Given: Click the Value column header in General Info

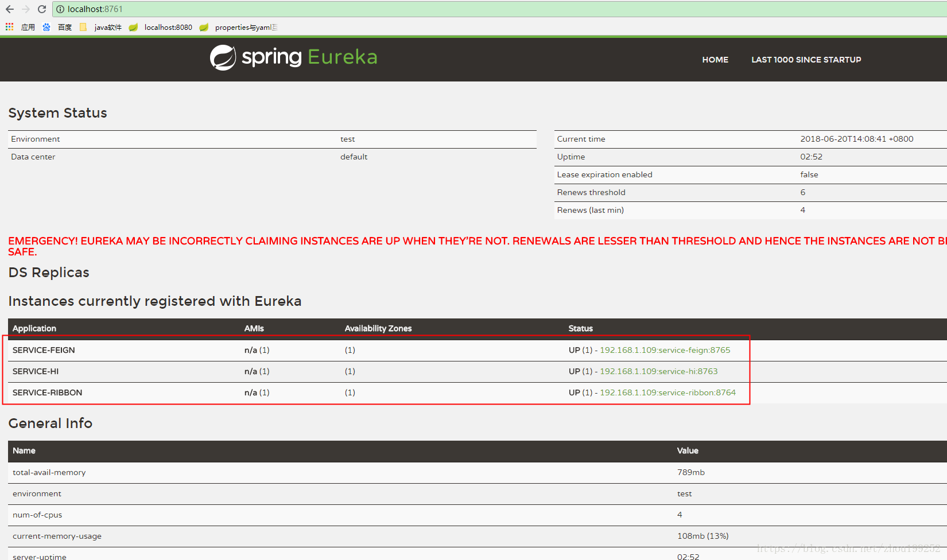Looking at the screenshot, I should click(x=688, y=450).
